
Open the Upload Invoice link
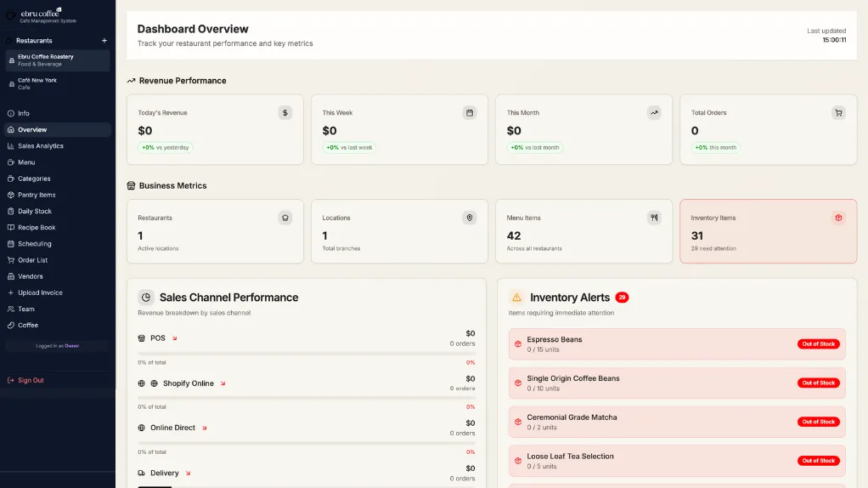40,292
